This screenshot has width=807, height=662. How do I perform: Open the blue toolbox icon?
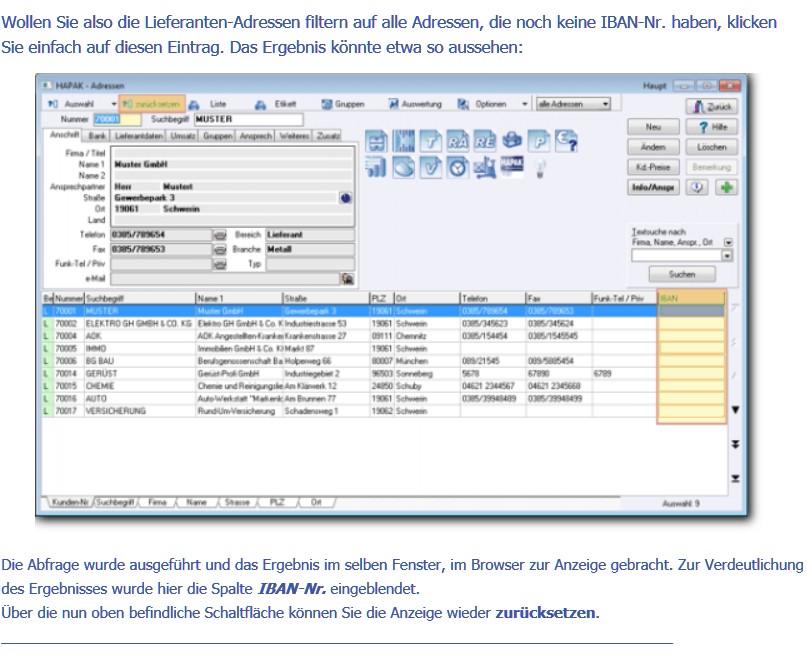tap(513, 142)
